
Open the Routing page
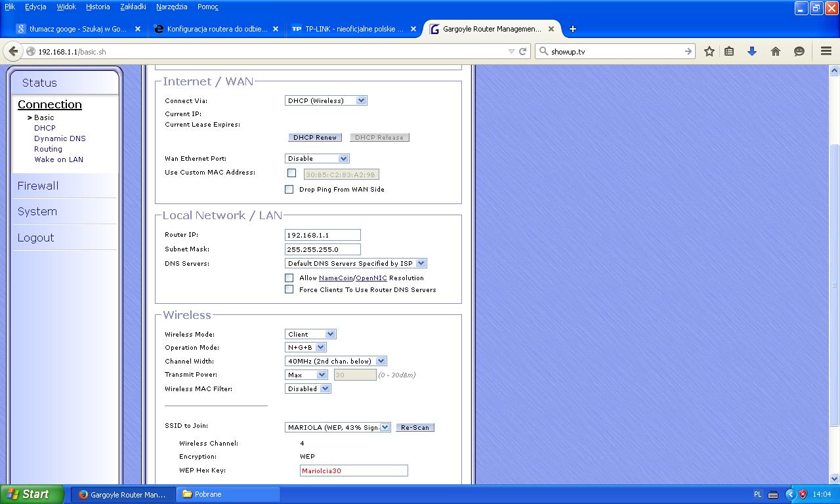48,149
